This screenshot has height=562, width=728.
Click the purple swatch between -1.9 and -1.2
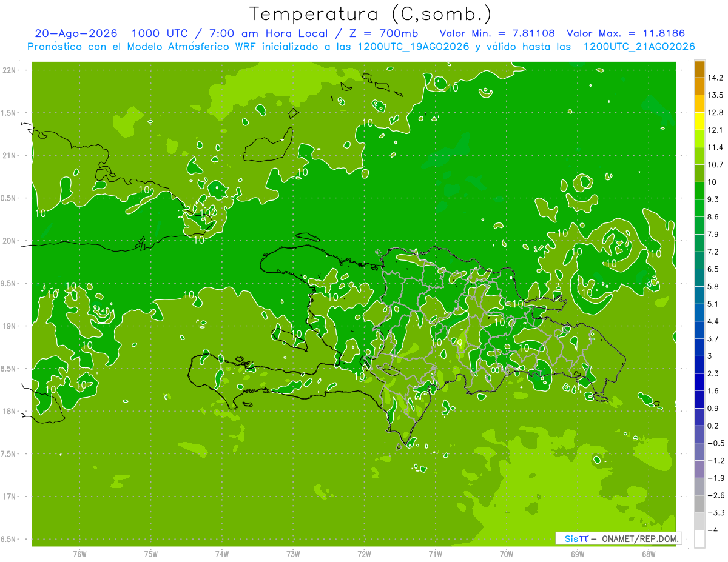pyautogui.click(x=699, y=469)
